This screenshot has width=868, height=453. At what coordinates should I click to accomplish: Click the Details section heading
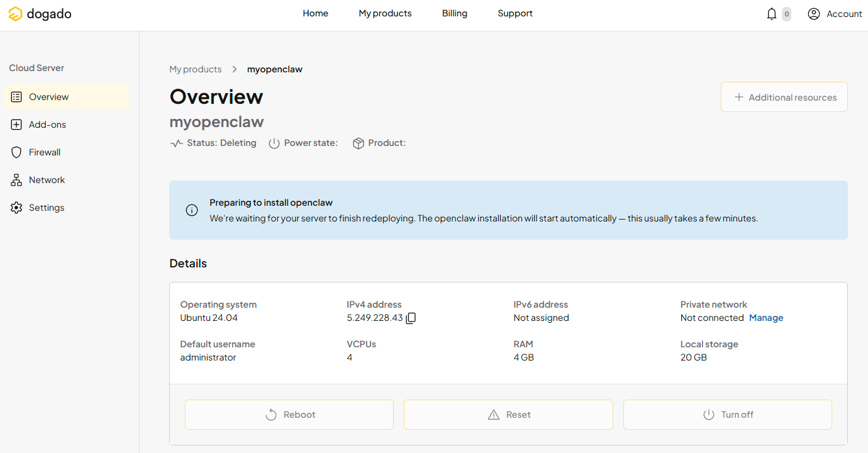188,264
